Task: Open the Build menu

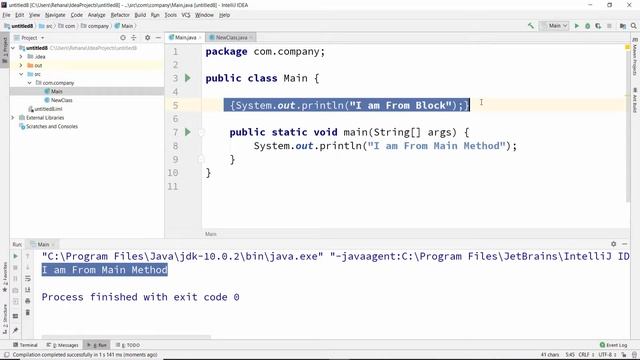Action: [x=140, y=15]
